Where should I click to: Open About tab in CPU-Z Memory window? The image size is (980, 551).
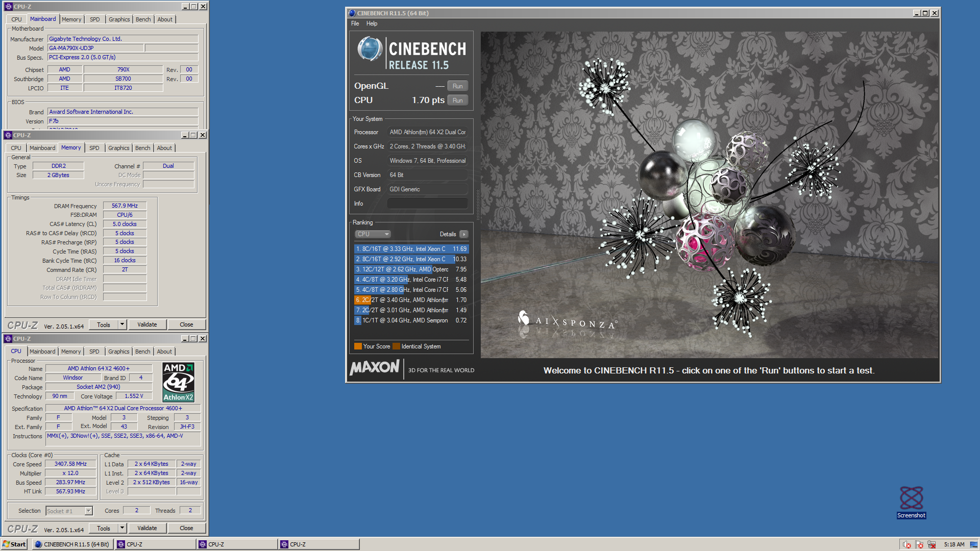pyautogui.click(x=164, y=148)
